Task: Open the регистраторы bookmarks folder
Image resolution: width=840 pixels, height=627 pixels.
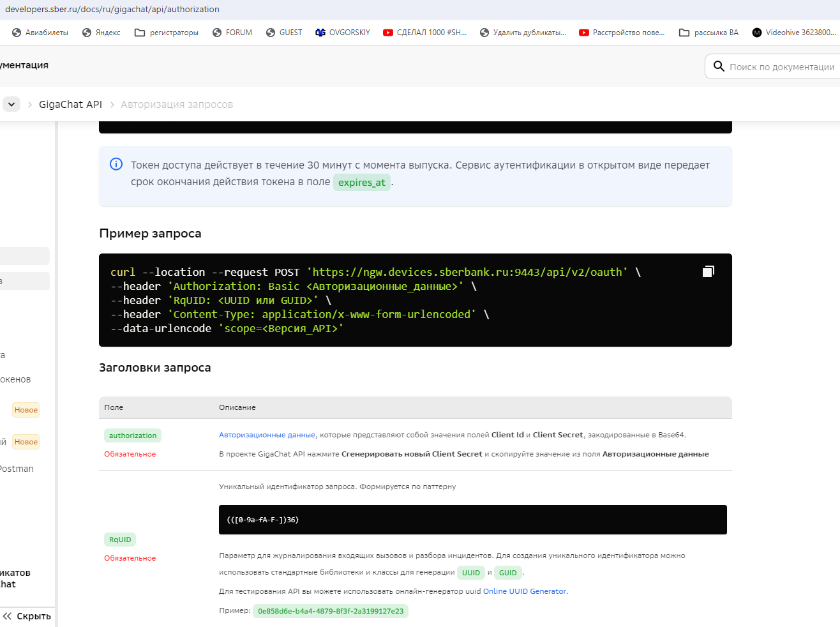Action: coord(167,33)
